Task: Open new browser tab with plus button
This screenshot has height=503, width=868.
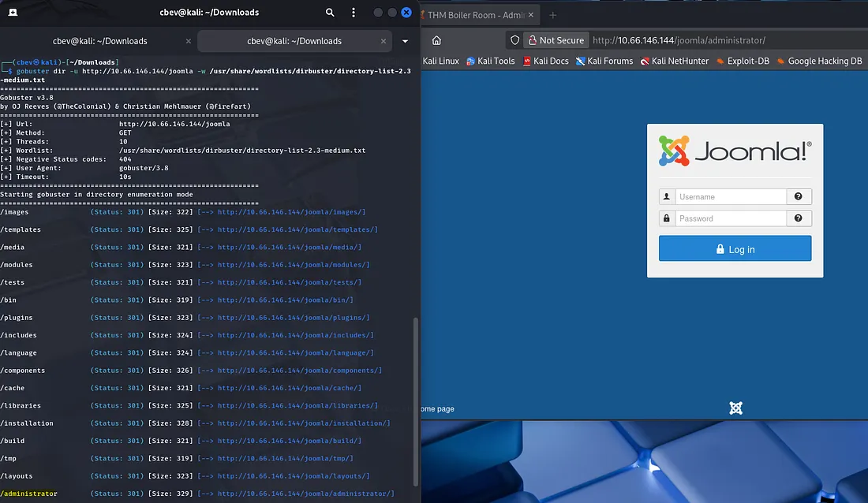Action: 552,15
